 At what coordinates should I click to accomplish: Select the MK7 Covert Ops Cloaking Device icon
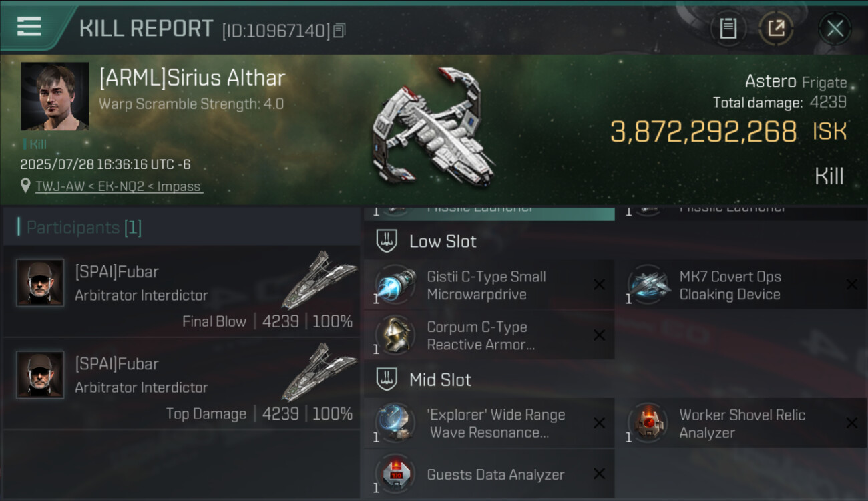(648, 285)
